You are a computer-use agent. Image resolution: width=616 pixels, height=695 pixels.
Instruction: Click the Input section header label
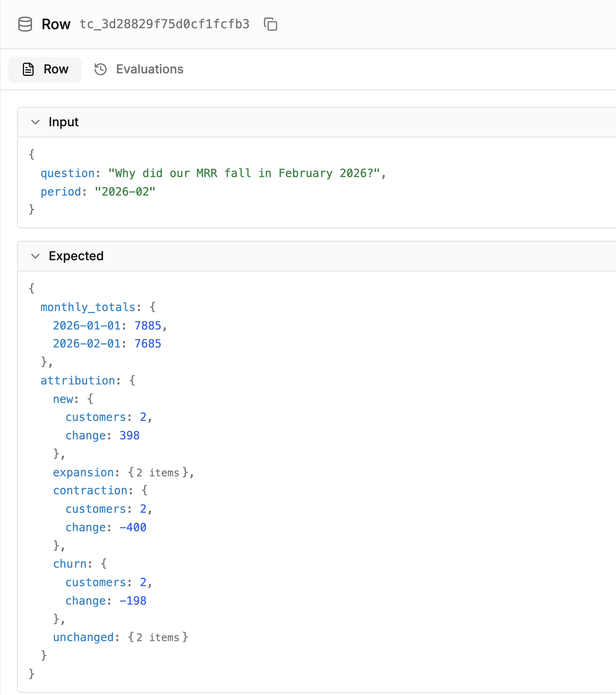tap(64, 122)
